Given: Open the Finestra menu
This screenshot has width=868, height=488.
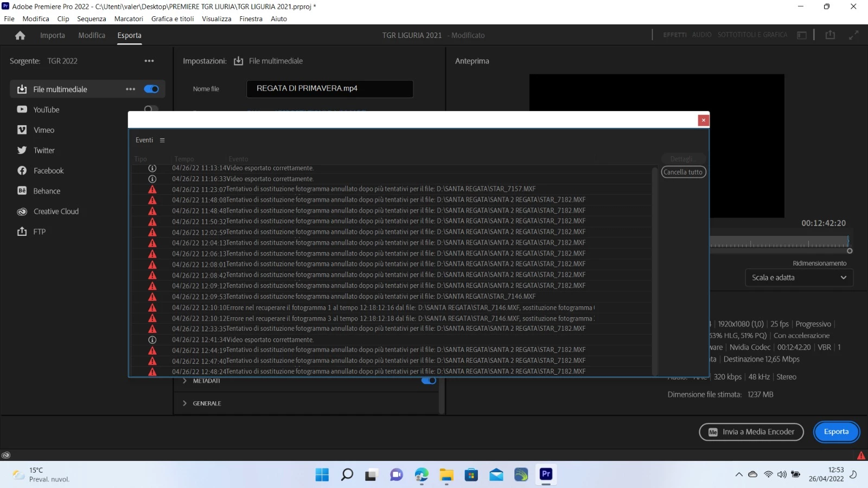Looking at the screenshot, I should click(251, 18).
